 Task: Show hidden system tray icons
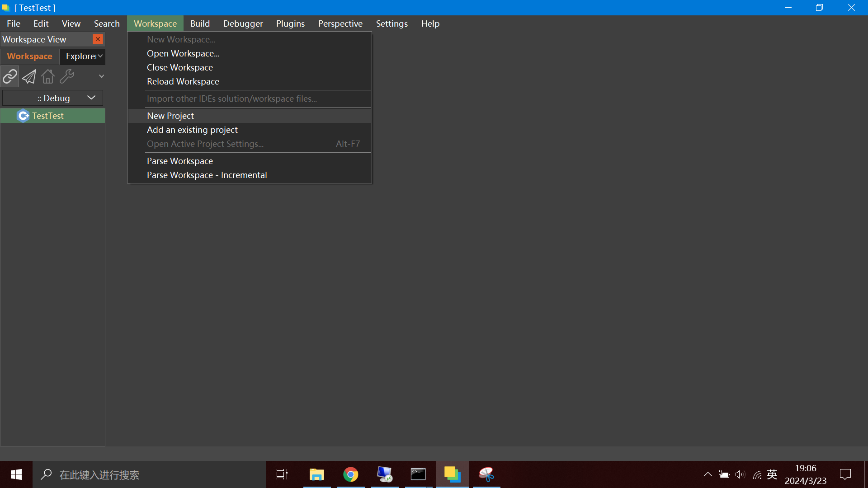tap(708, 474)
